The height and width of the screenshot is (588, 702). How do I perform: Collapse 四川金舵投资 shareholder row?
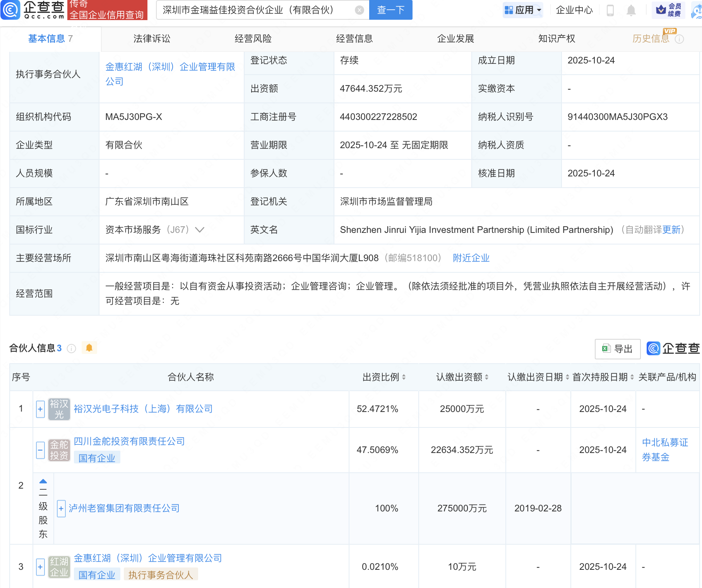pyautogui.click(x=40, y=450)
